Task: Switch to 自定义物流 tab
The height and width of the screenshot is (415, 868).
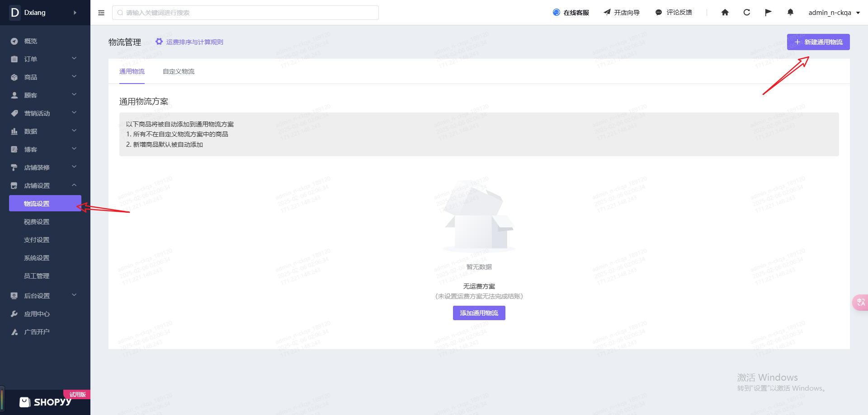Action: pyautogui.click(x=179, y=71)
